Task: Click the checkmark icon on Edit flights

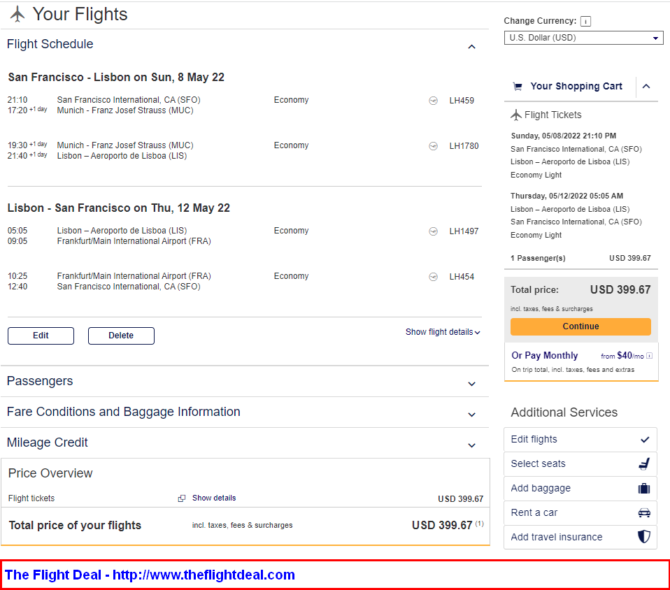Action: tap(645, 439)
